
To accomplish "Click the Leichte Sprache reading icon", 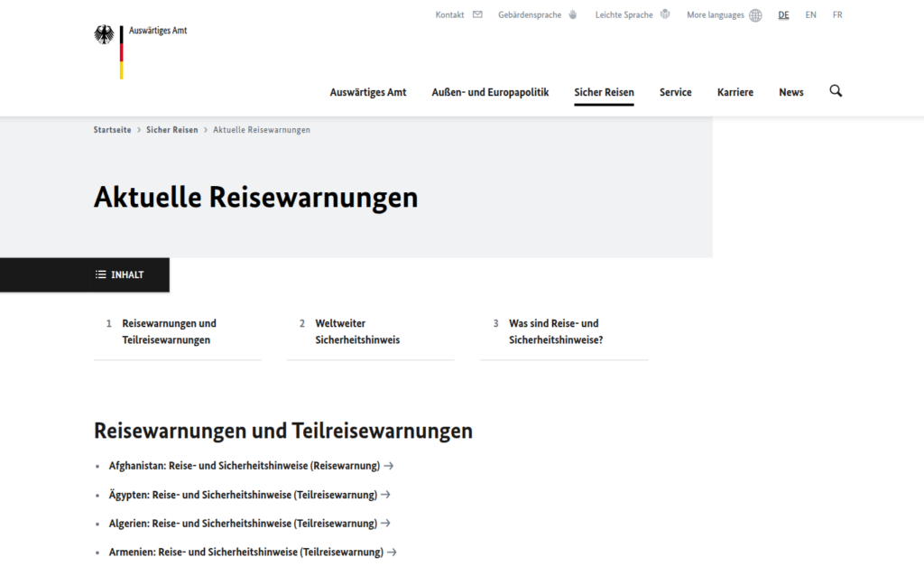I will pos(665,14).
